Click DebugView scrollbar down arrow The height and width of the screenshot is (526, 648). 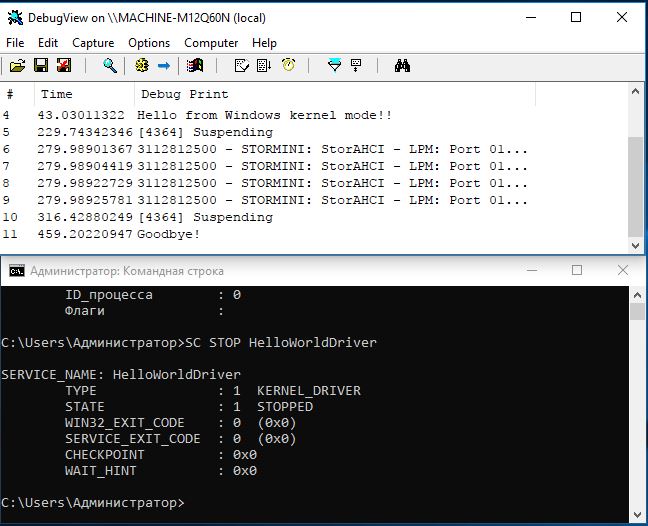(636, 245)
